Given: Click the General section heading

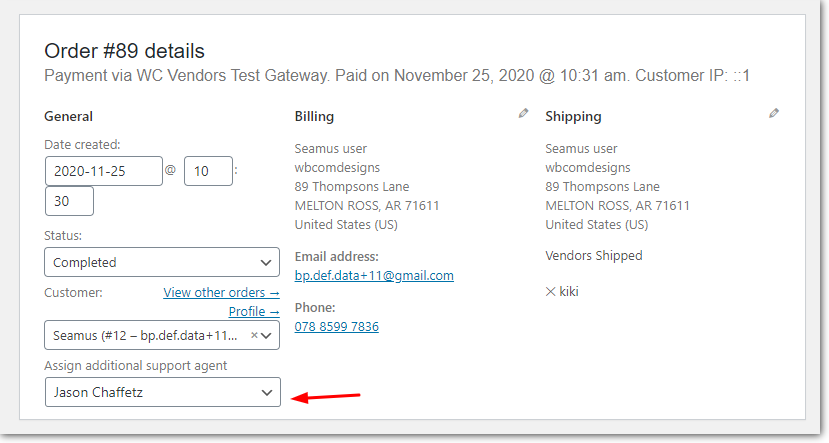Looking at the screenshot, I should 68,116.
